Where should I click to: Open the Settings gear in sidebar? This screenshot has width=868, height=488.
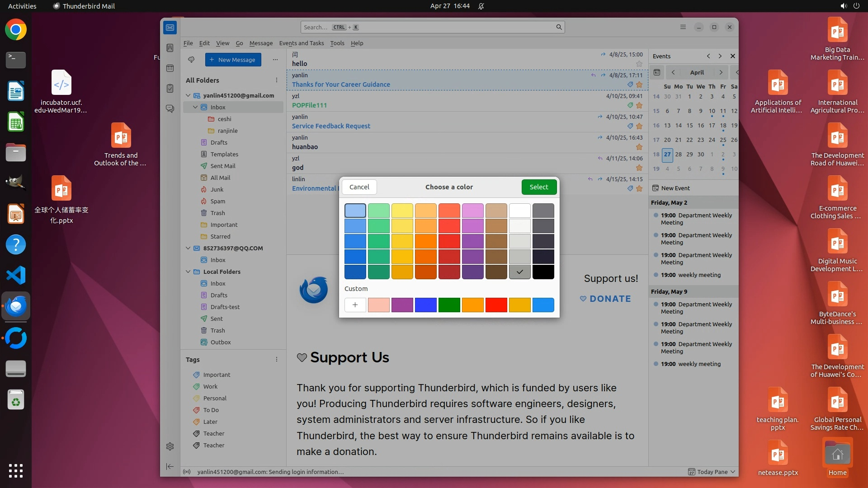[170, 446]
